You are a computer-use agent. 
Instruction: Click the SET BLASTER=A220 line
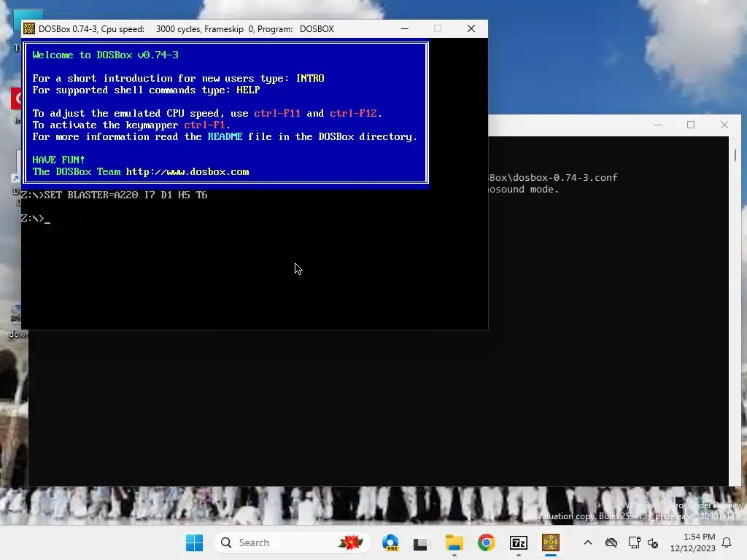[x=114, y=195]
